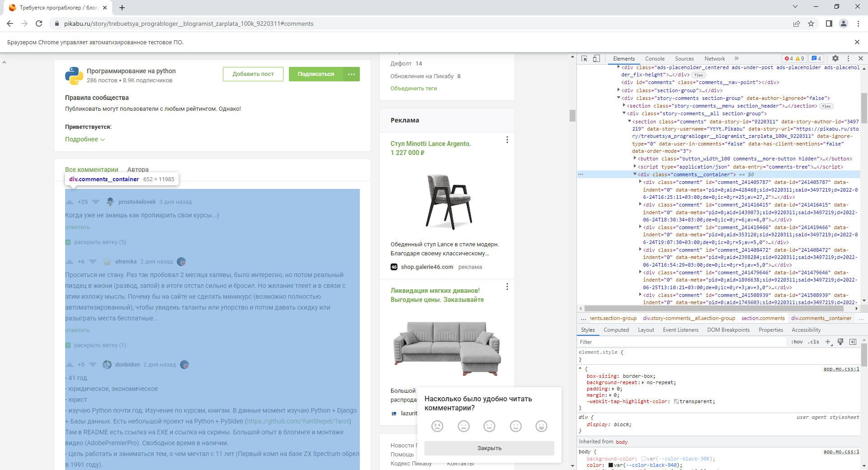The height and width of the screenshot is (470, 868).
Task: Open DevTools customize three-dot menu
Action: (x=848, y=58)
